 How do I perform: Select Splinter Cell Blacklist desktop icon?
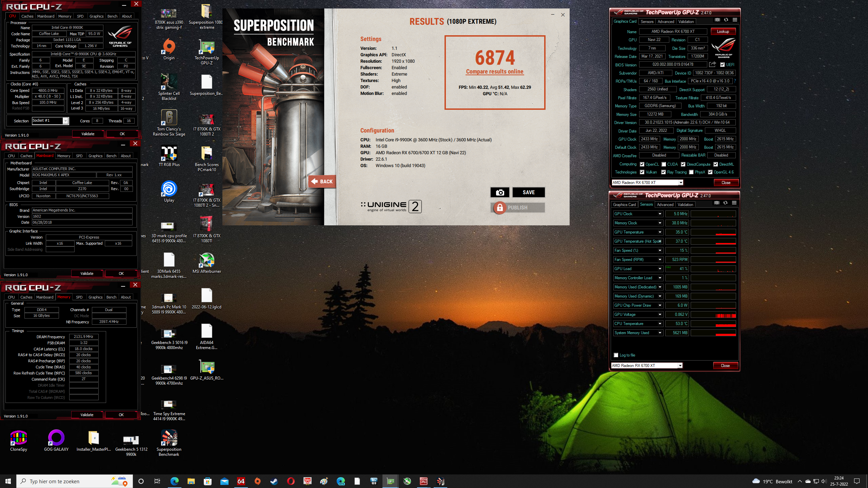pos(169,87)
